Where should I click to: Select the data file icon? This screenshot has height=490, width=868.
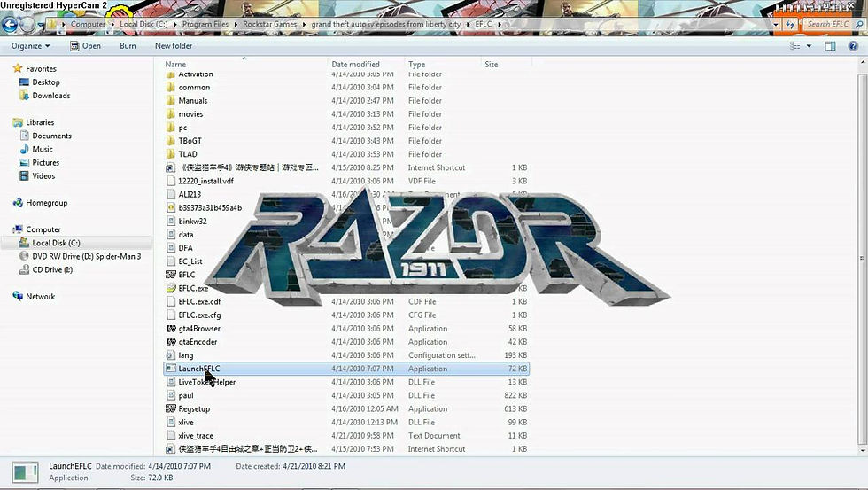coord(171,235)
